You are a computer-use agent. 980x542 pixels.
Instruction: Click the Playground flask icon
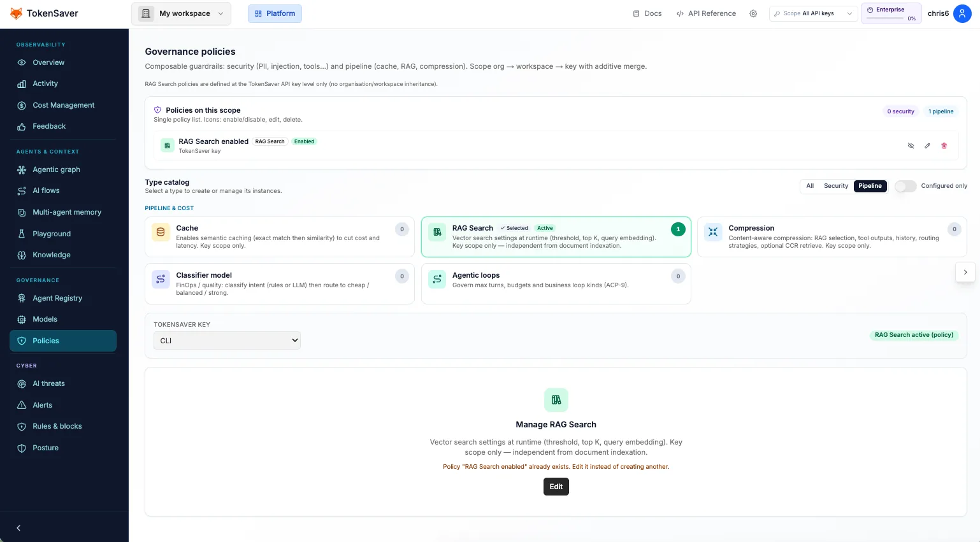22,234
